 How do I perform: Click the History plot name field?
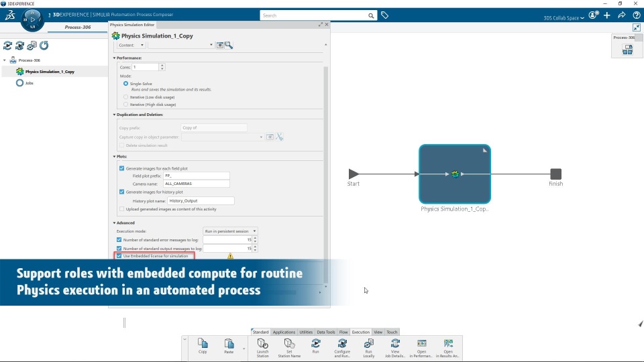click(x=201, y=200)
